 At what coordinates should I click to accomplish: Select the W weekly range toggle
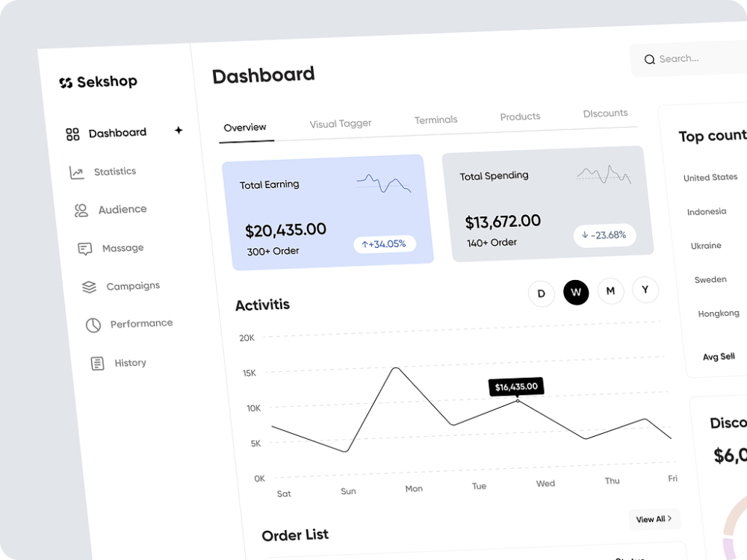(x=576, y=293)
